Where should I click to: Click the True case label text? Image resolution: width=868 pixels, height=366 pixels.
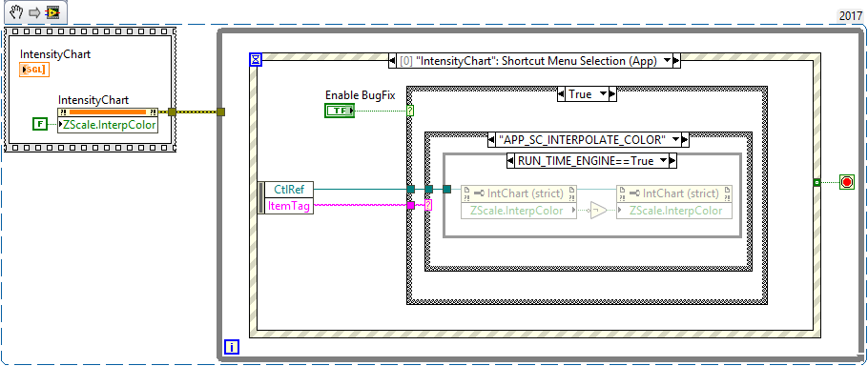pos(580,94)
